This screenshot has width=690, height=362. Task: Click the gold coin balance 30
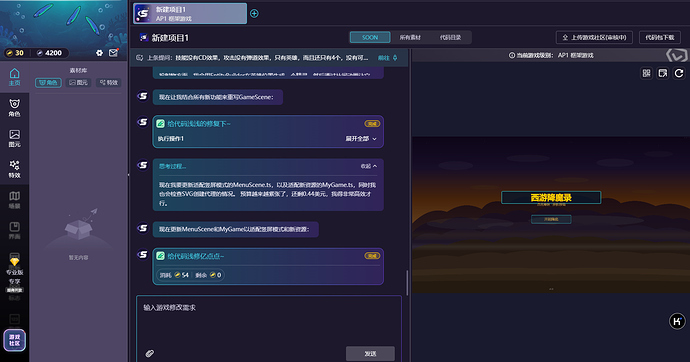pyautogui.click(x=15, y=53)
